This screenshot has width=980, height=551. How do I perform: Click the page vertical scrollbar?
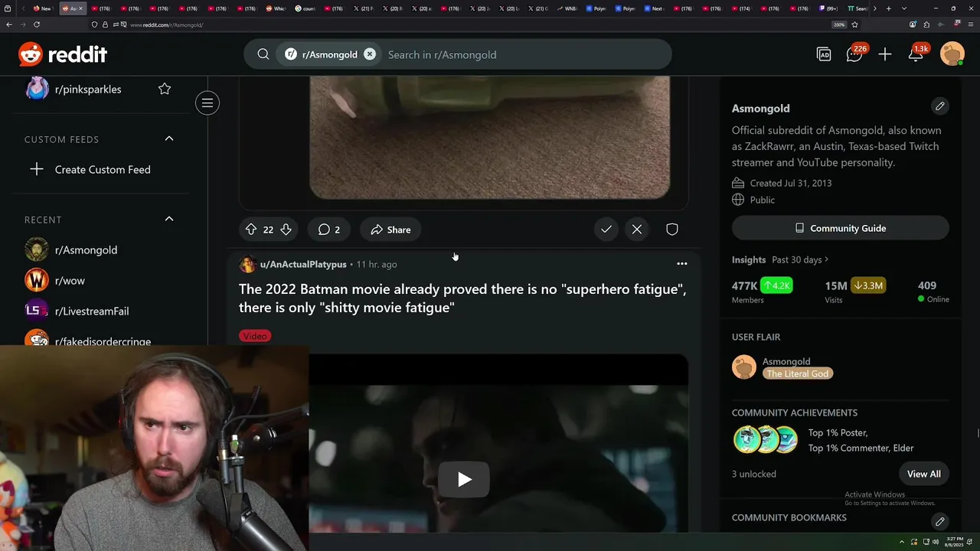977,434
